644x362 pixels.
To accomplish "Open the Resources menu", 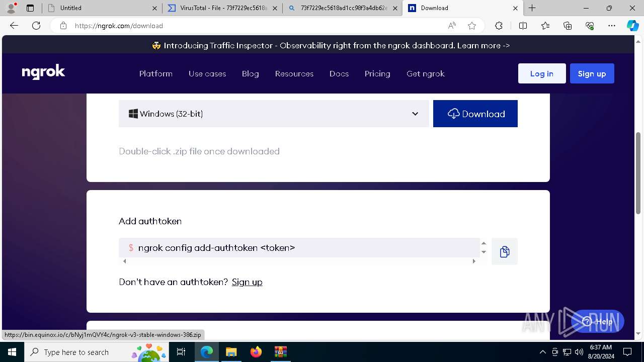I will (x=294, y=73).
